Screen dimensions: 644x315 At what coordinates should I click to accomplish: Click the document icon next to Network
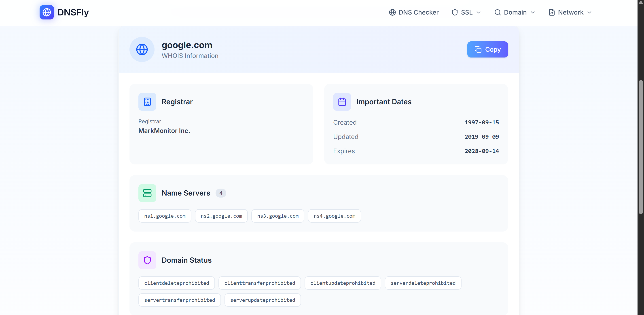[551, 12]
